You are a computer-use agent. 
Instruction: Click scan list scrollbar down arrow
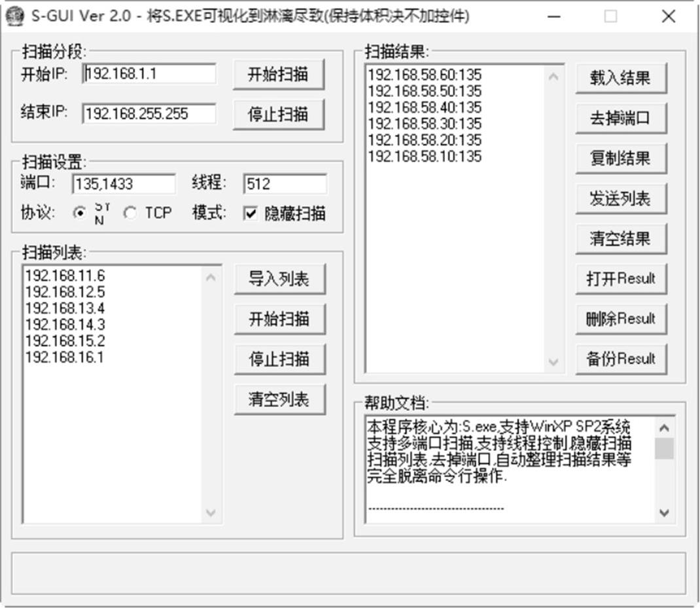(x=211, y=512)
